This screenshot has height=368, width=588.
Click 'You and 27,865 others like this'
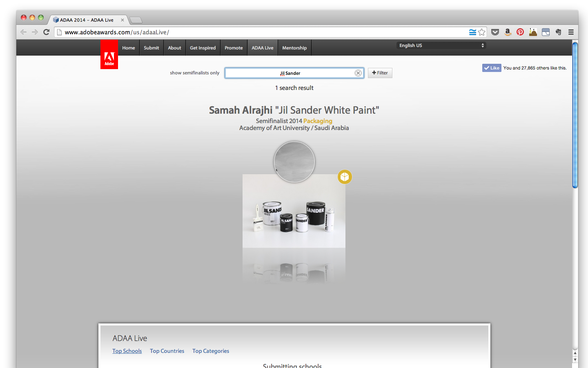coord(535,68)
